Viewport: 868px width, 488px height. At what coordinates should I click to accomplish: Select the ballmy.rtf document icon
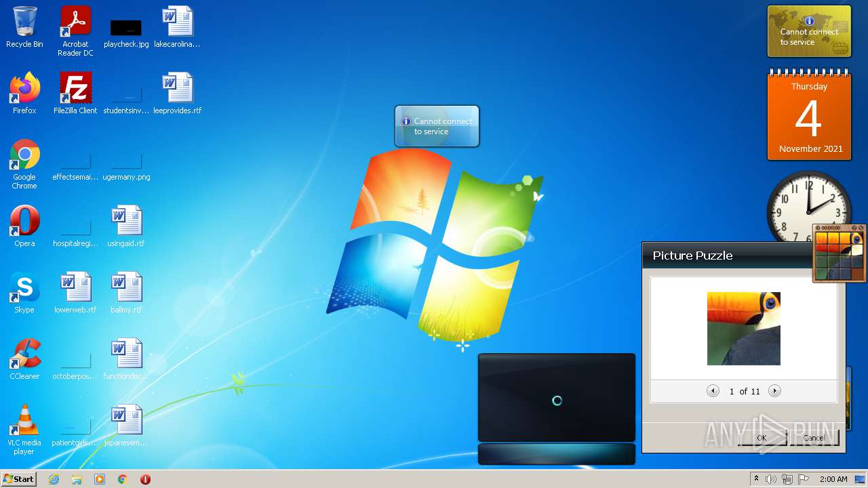coord(126,293)
